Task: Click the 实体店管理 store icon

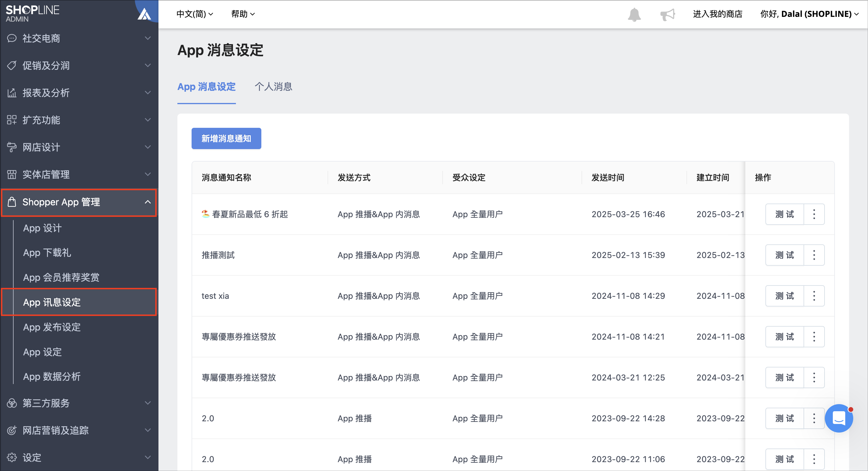Action: [x=12, y=174]
